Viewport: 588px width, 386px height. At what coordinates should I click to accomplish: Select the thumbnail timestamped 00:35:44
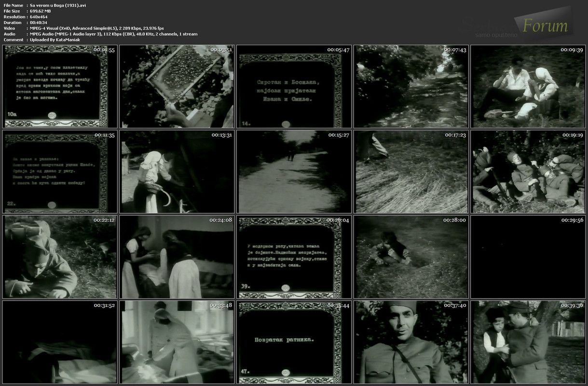pos(294,342)
